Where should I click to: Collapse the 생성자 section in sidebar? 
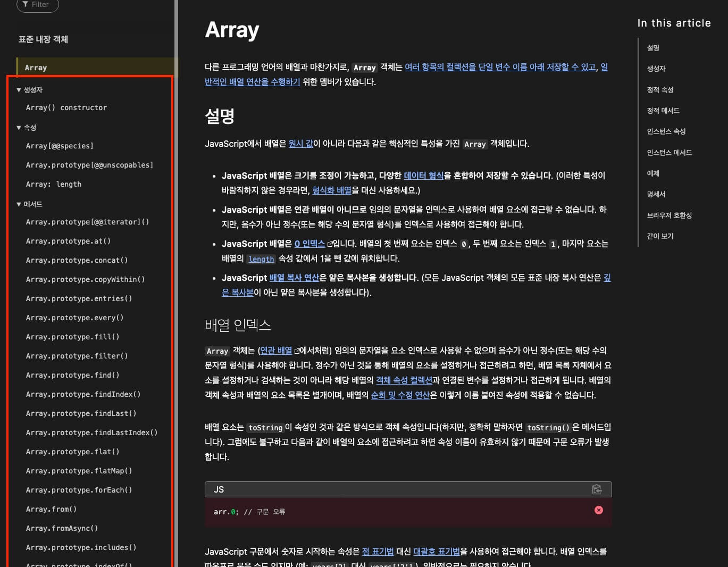coord(19,90)
